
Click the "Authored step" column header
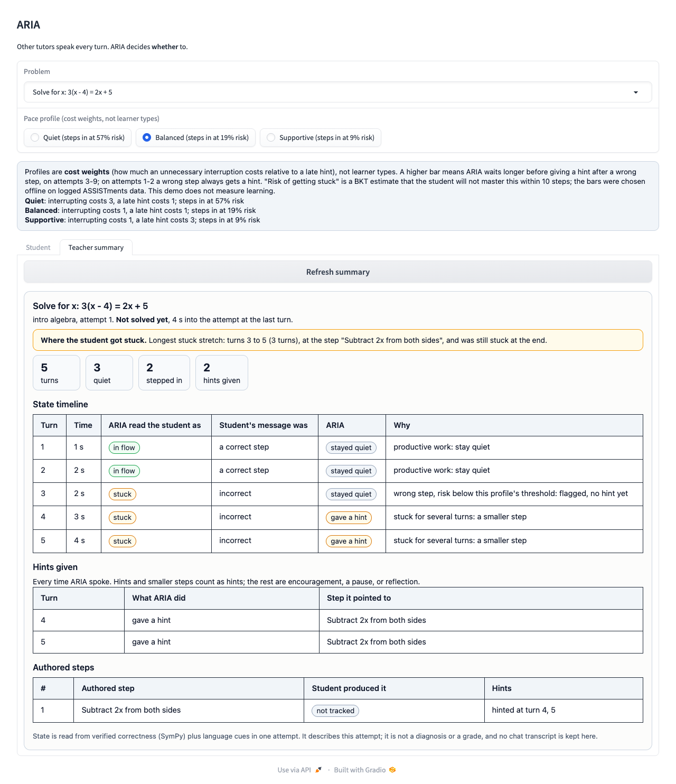(x=189, y=688)
